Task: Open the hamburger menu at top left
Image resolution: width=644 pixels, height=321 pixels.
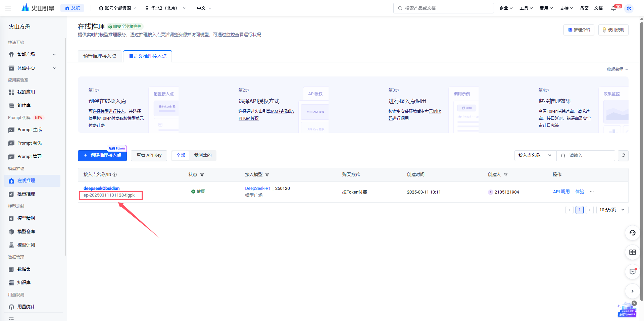Action: click(x=8, y=8)
